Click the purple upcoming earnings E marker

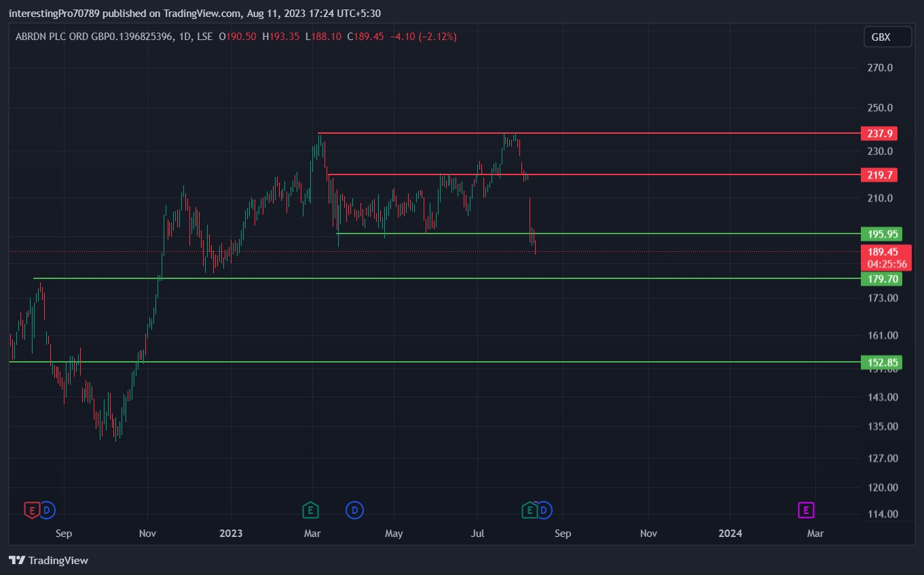806,510
